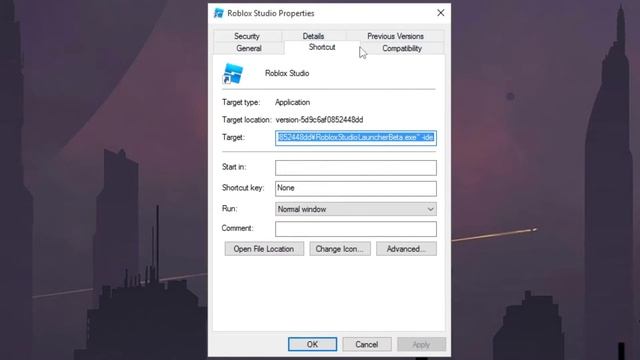
Task: Click the Start in input field
Action: [x=356, y=168]
